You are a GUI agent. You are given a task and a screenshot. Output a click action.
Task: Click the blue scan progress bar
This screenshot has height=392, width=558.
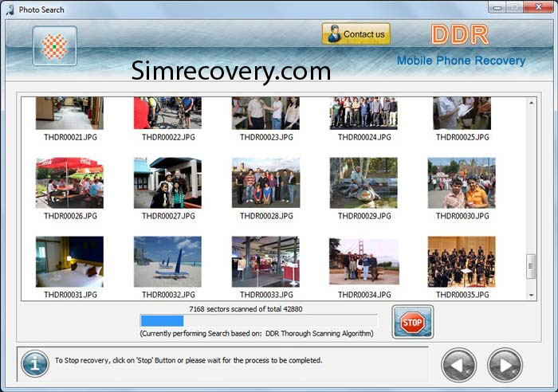click(x=162, y=321)
